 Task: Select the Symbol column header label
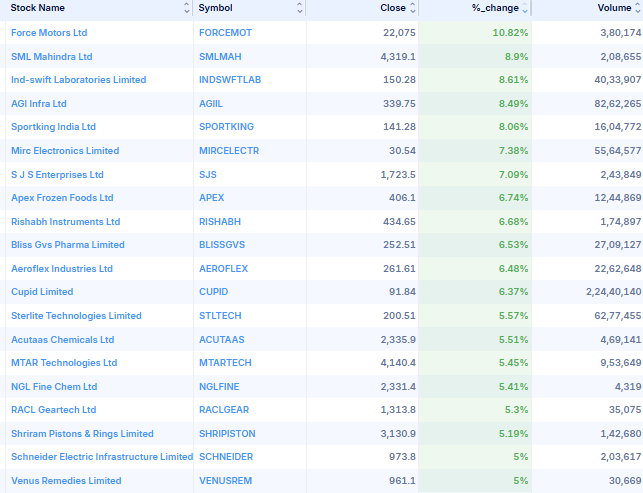pyautogui.click(x=216, y=8)
